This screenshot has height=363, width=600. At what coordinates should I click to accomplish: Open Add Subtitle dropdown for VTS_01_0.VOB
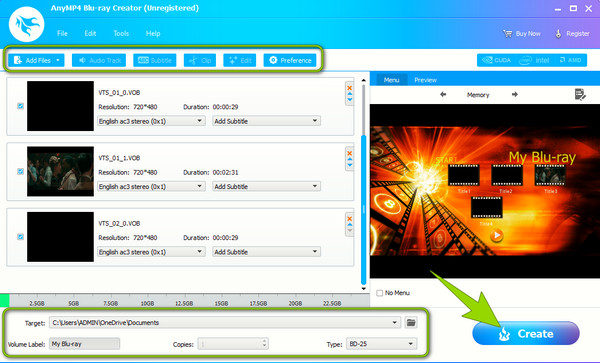pyautogui.click(x=266, y=121)
